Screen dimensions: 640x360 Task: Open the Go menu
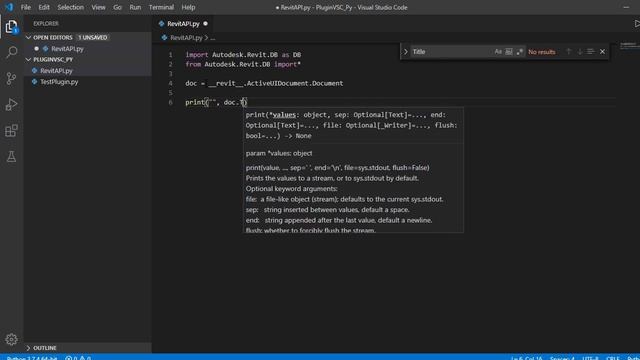117,7
